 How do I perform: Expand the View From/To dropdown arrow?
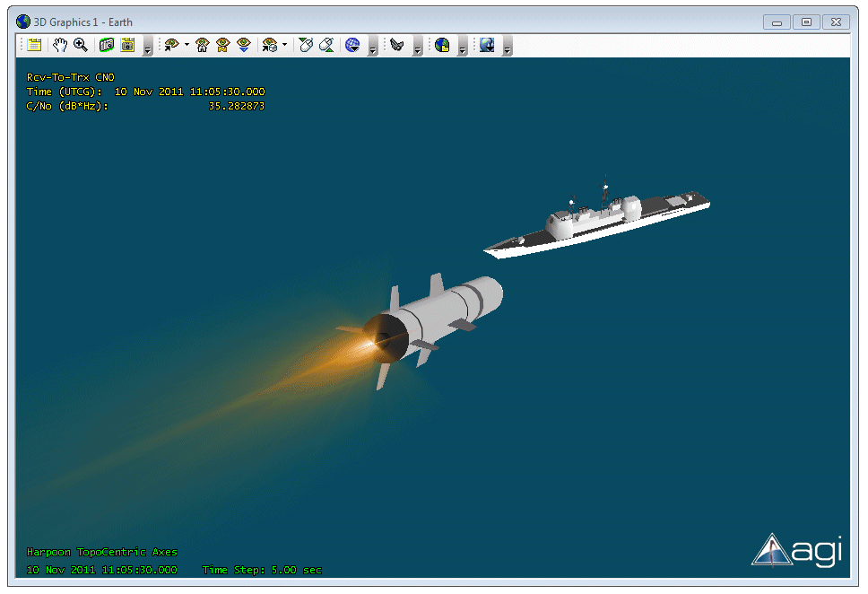[187, 45]
